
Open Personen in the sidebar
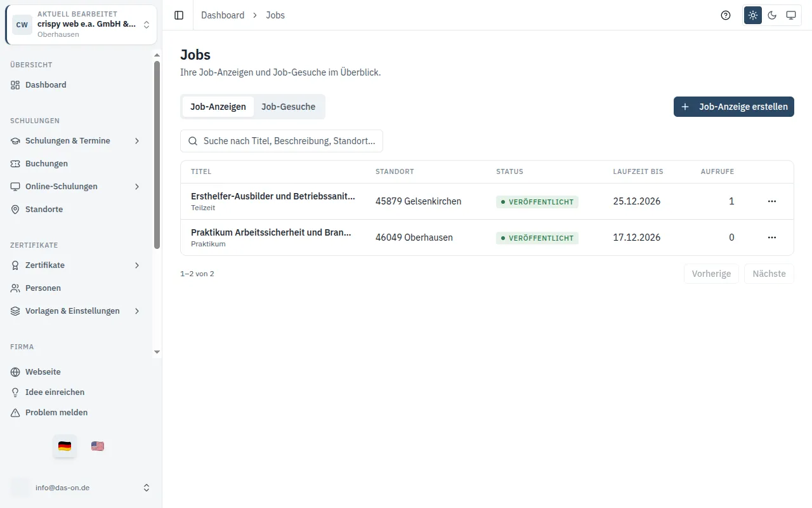76,288
